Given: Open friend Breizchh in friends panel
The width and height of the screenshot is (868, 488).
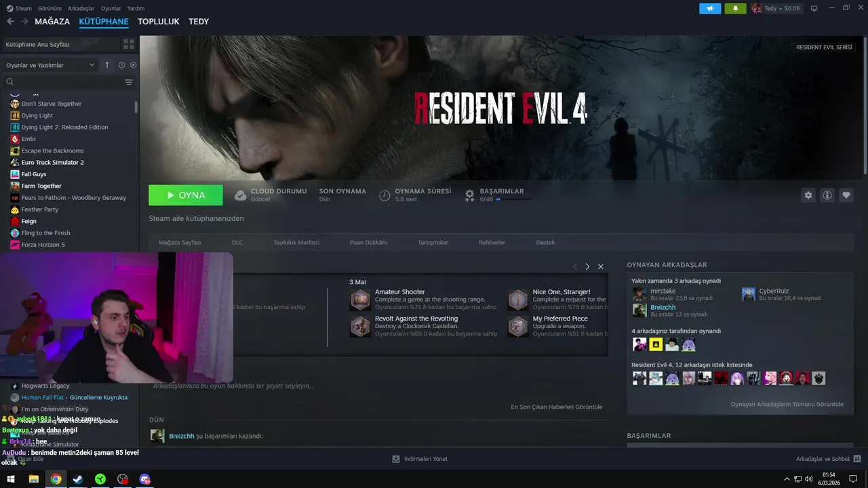Looking at the screenshot, I should (x=663, y=308).
